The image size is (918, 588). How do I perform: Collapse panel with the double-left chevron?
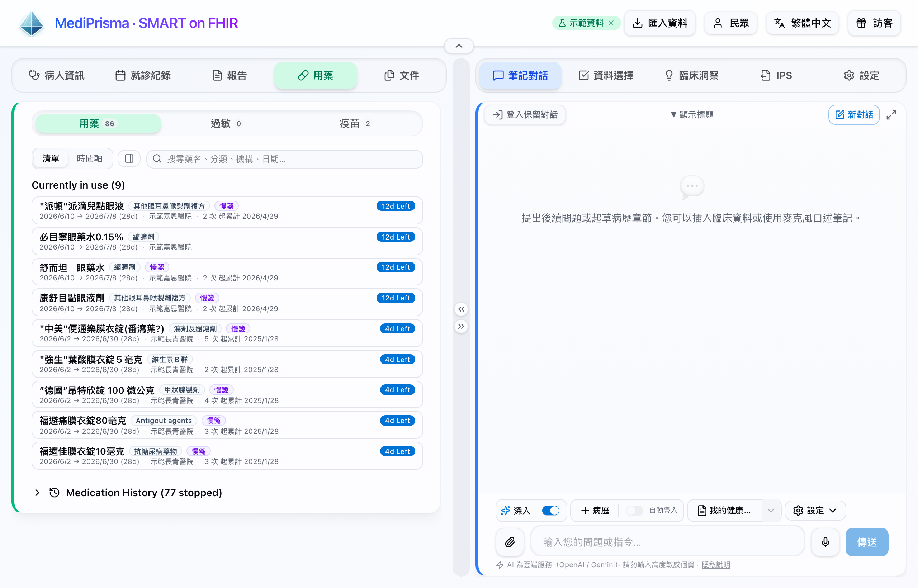pyautogui.click(x=461, y=309)
